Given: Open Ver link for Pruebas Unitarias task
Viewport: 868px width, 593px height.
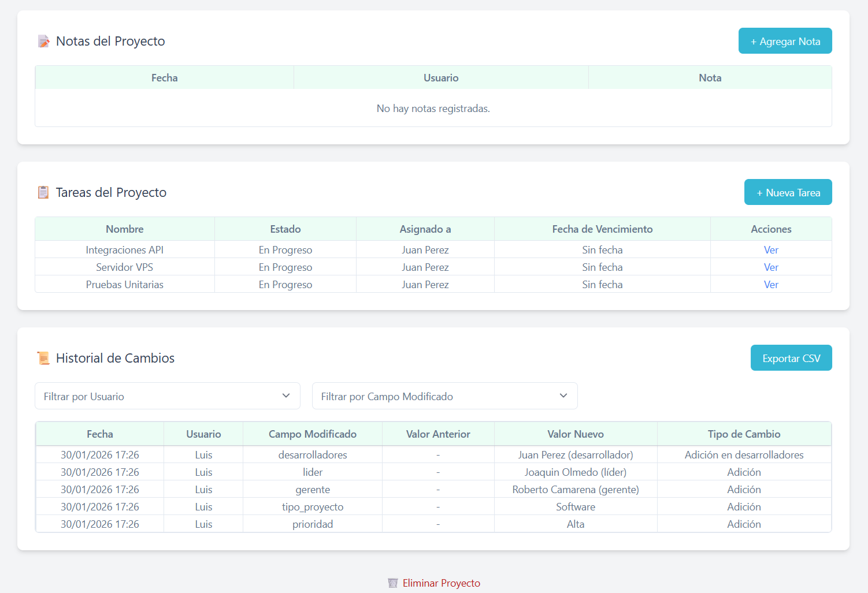Looking at the screenshot, I should pos(771,285).
